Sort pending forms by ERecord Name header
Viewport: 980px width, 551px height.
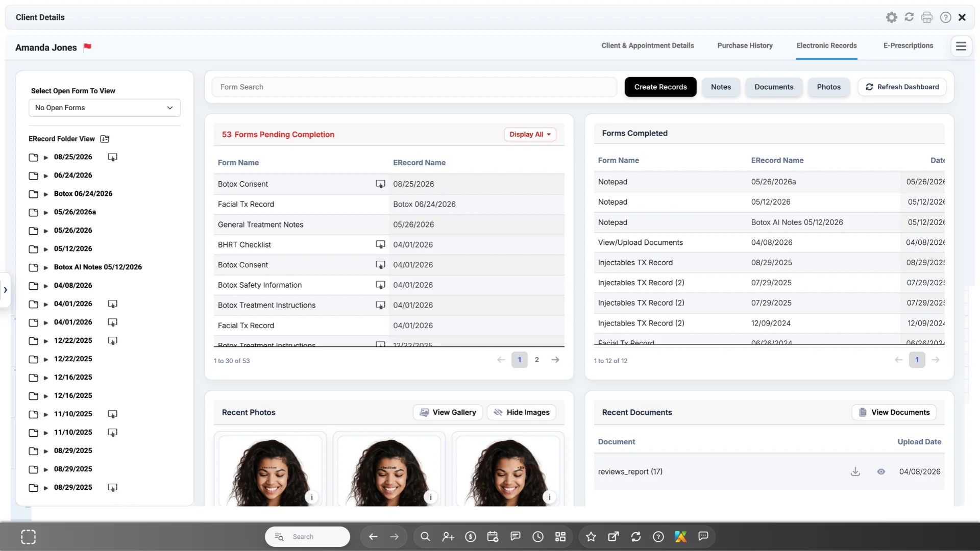click(x=419, y=162)
